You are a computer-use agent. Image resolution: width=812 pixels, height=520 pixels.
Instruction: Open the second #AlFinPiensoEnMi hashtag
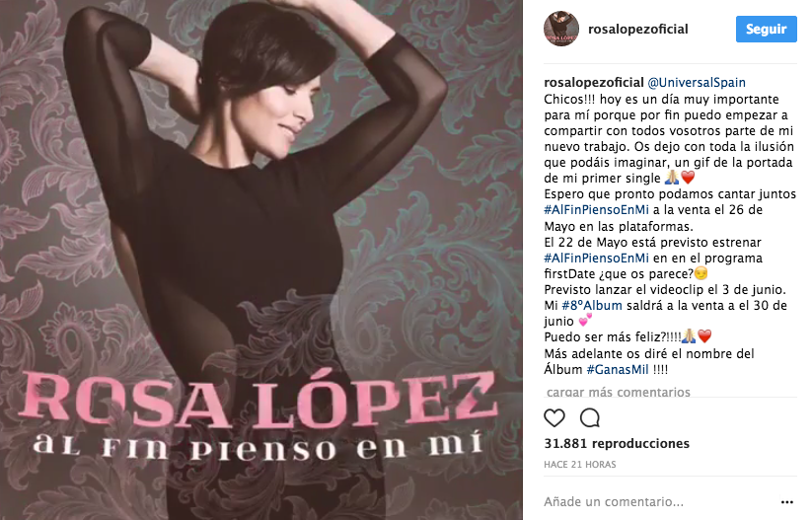click(596, 258)
